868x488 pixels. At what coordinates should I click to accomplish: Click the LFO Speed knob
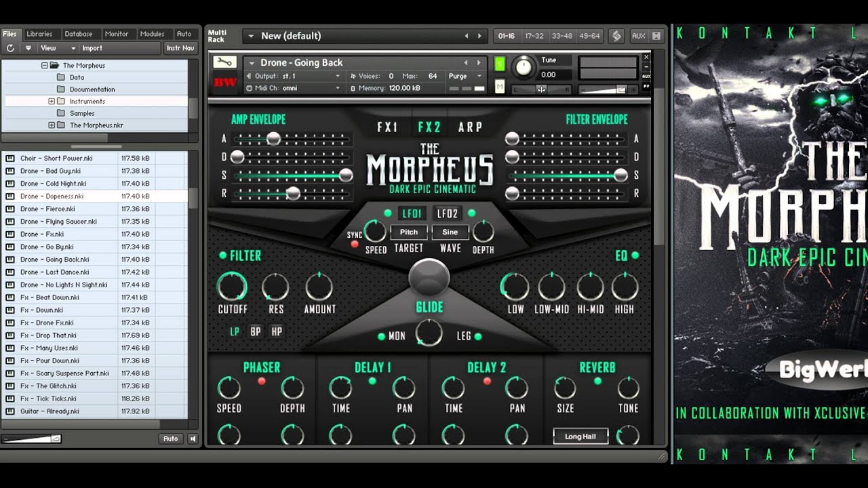(x=375, y=231)
